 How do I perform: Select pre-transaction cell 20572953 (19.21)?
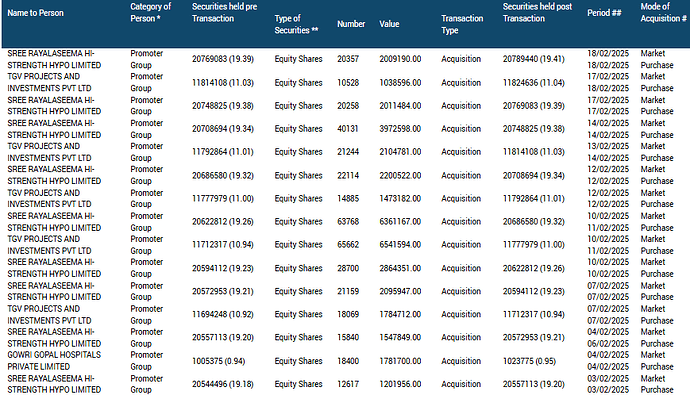[223, 291]
